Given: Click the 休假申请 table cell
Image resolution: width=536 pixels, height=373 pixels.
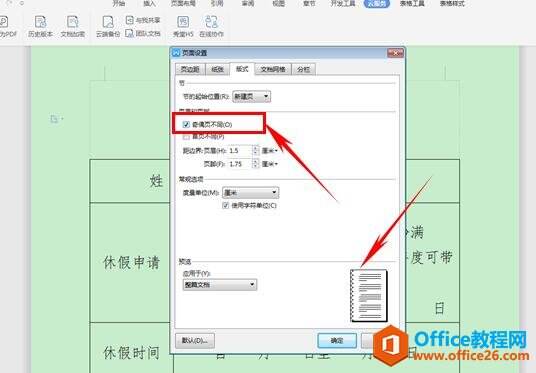Looking at the screenshot, I should click(x=131, y=263).
